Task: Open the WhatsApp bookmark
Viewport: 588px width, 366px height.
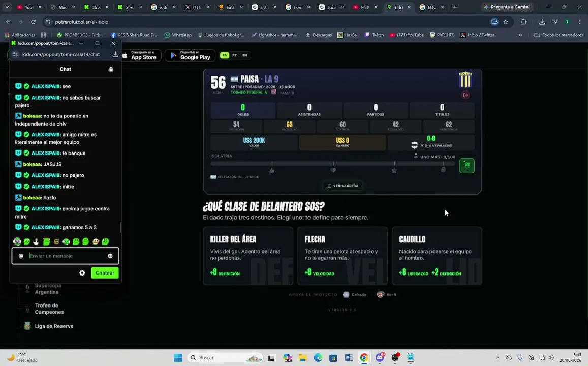Action: [178, 35]
